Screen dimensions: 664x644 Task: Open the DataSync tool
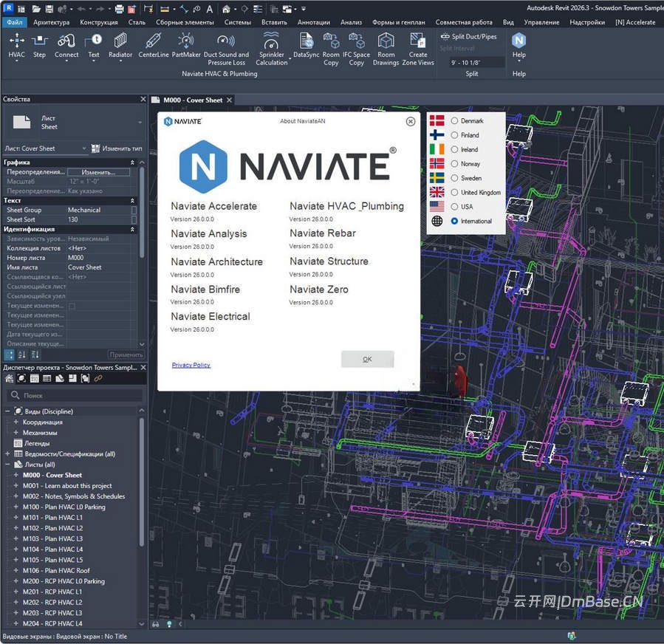pyautogui.click(x=307, y=46)
